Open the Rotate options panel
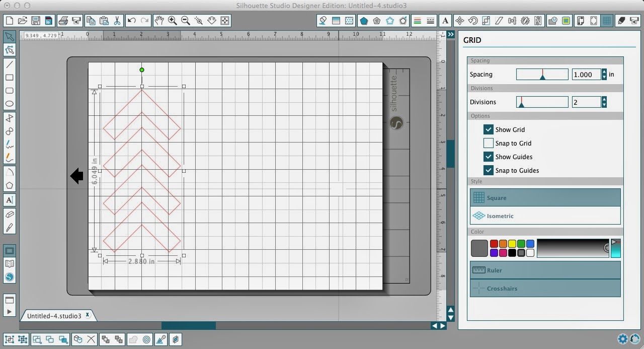Image resolution: width=644 pixels, height=349 pixels. [472, 20]
